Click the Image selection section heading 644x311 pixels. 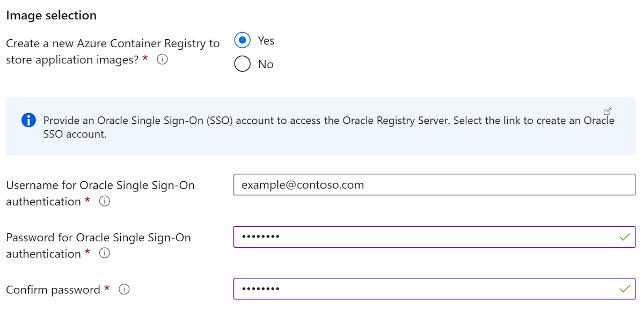[x=51, y=15]
